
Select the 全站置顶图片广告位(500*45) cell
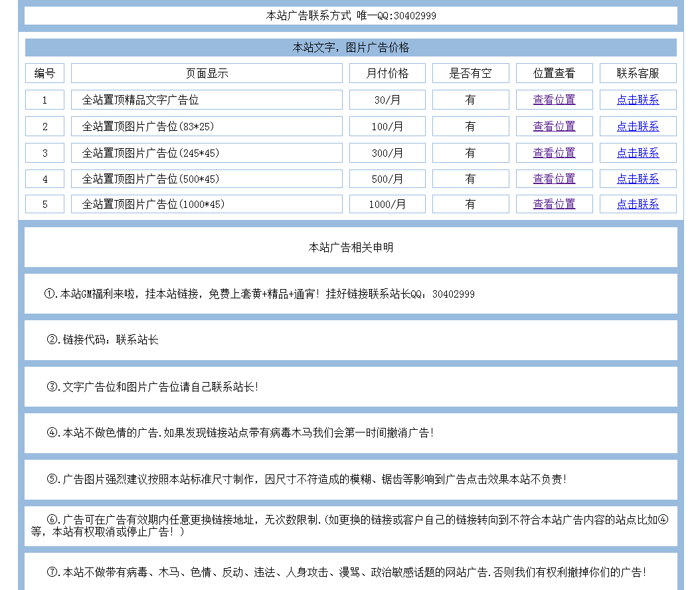point(207,179)
